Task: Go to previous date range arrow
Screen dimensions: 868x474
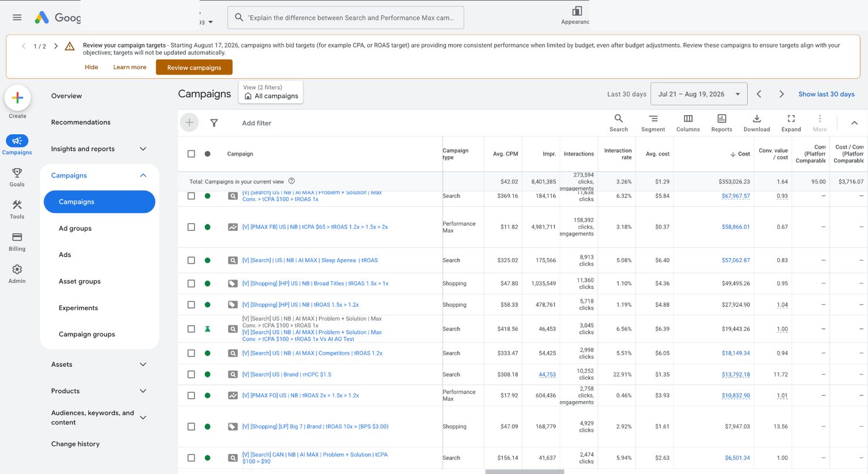Action: click(759, 94)
